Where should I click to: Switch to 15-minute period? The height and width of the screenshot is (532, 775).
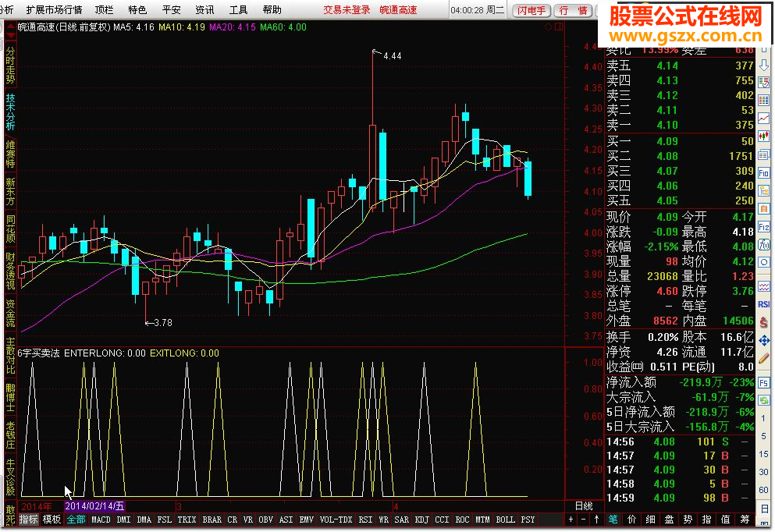coord(764,454)
